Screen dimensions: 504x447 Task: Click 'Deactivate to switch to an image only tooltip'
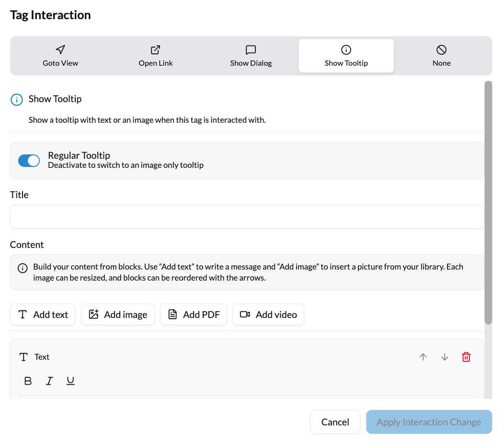pos(126,165)
